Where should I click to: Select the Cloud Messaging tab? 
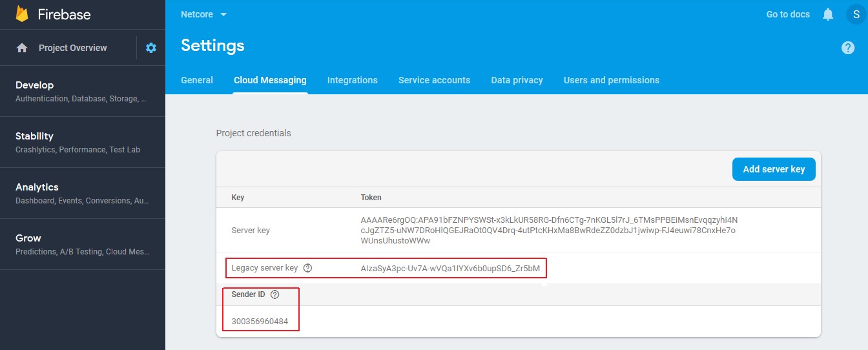coord(270,80)
